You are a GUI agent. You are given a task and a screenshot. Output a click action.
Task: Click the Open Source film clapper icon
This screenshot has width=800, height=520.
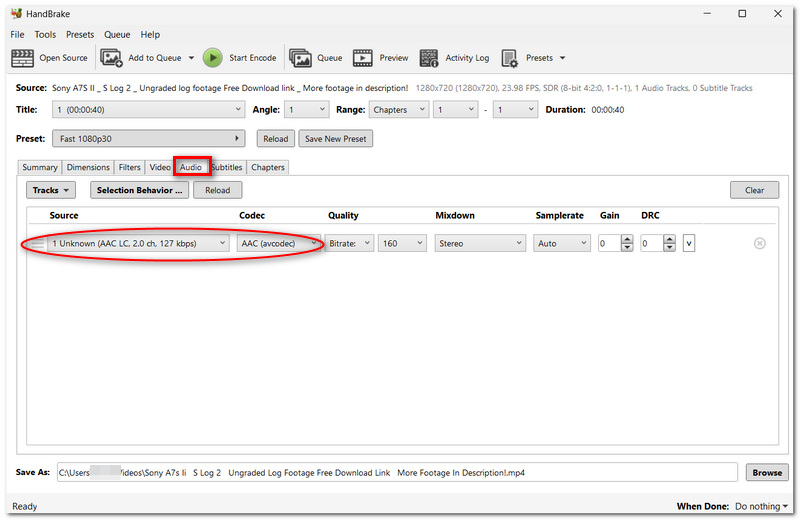tap(22, 58)
